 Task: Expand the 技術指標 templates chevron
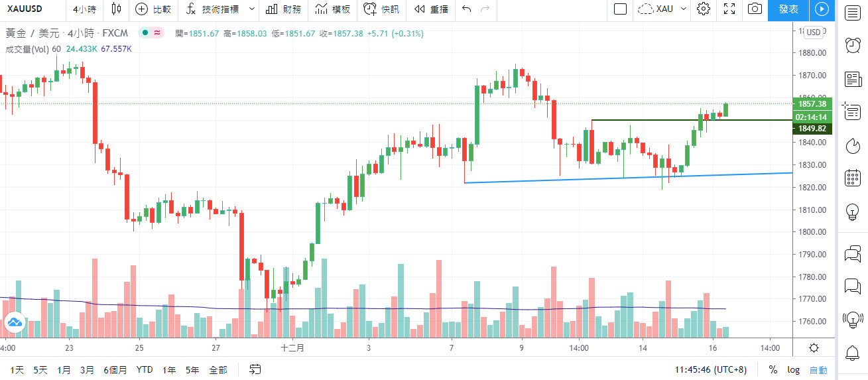tap(251, 9)
